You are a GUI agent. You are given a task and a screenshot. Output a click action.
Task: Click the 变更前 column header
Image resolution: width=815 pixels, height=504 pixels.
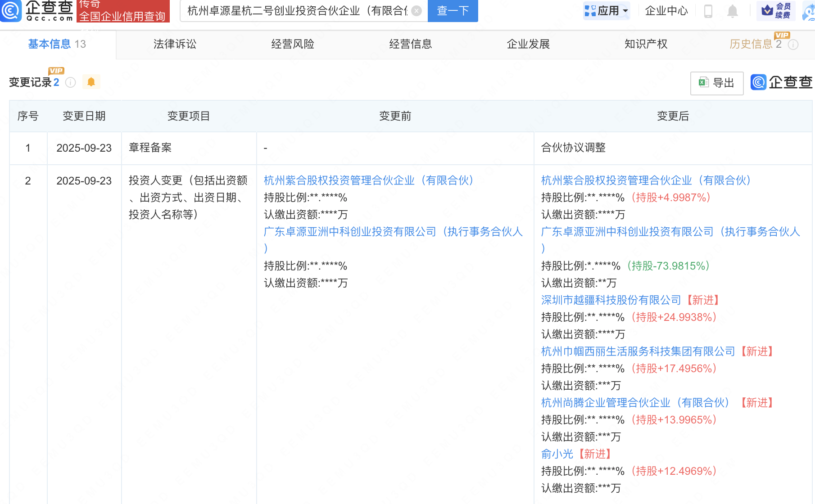(395, 116)
